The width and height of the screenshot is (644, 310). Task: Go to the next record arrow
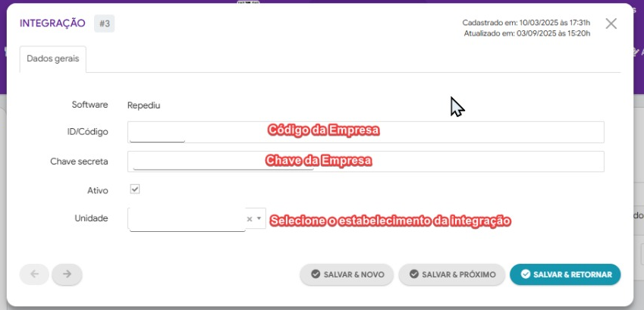pyautogui.click(x=68, y=274)
